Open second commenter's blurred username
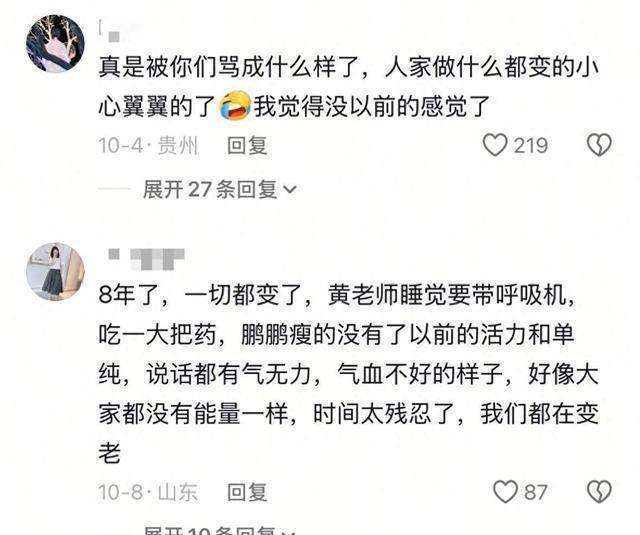The image size is (640, 535). click(x=146, y=259)
